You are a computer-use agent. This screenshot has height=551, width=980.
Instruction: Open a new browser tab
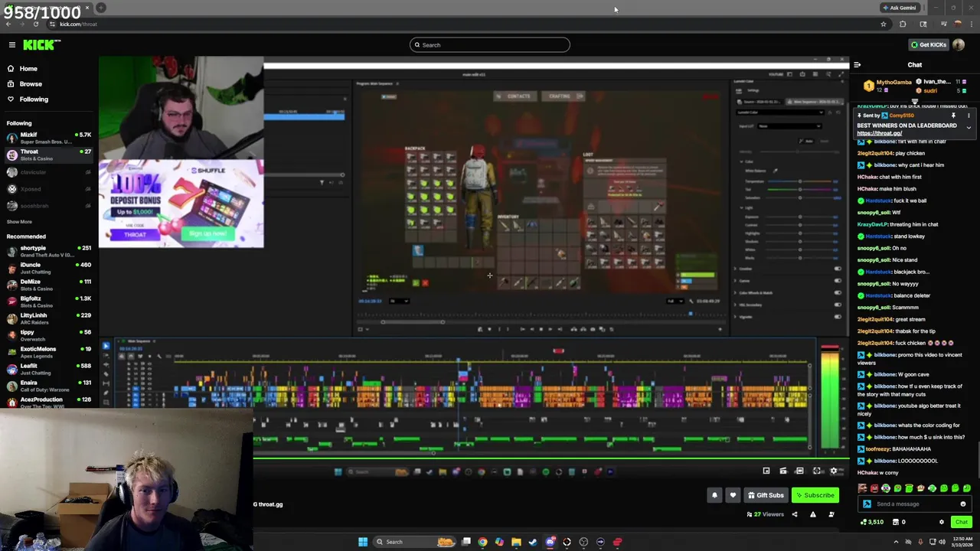click(x=100, y=8)
